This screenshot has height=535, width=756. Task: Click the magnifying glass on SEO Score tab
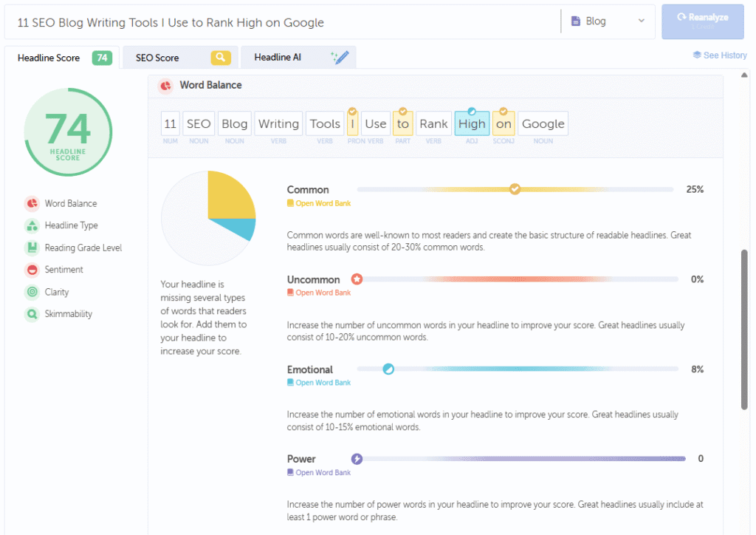[220, 57]
